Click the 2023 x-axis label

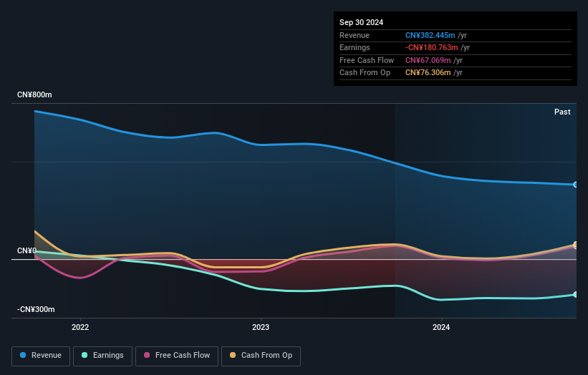261,327
